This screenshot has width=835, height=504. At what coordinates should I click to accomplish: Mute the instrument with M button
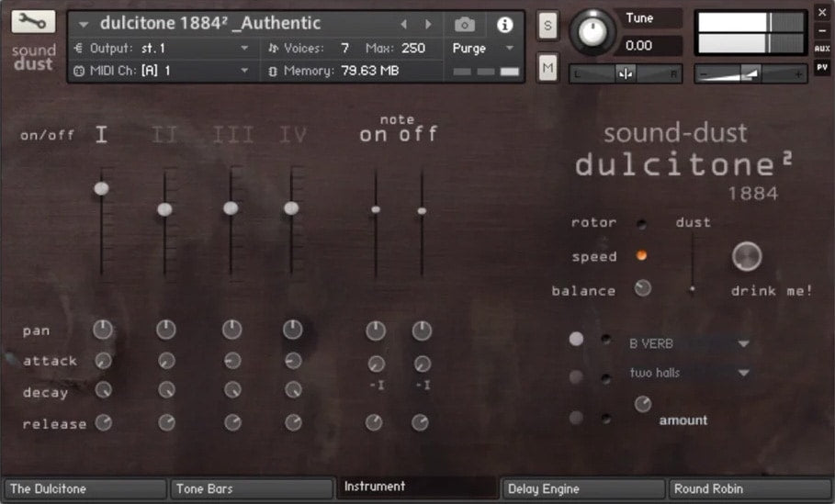[547, 66]
